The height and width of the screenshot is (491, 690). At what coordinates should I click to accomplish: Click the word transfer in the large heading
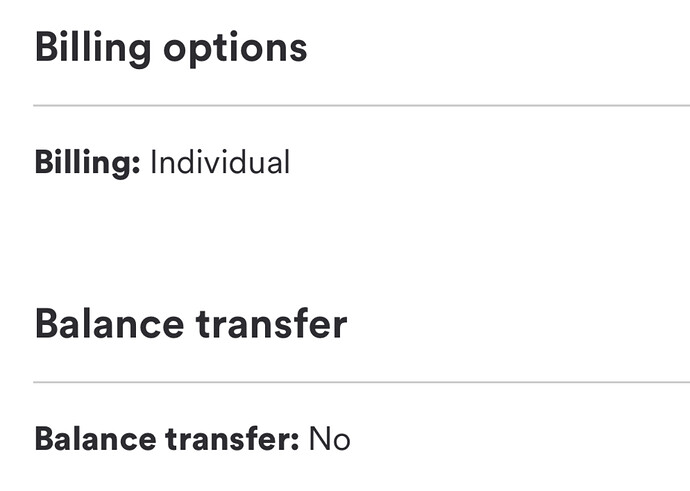tap(272, 324)
